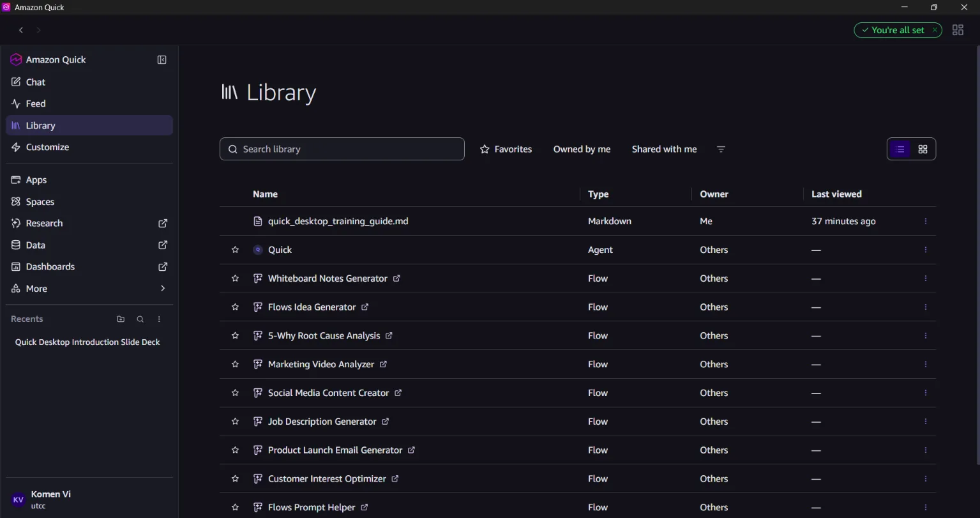The height and width of the screenshot is (518, 980).
Task: Open the Feed section
Action: pyautogui.click(x=89, y=103)
